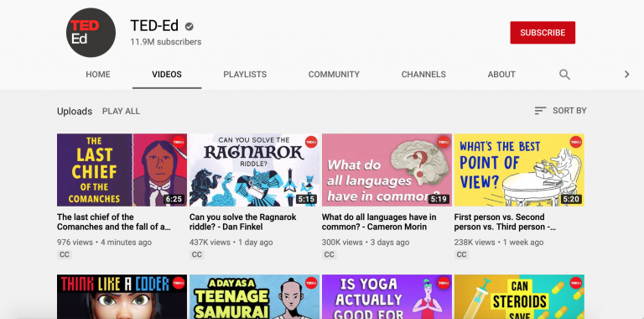The height and width of the screenshot is (319, 644).
Task: Open Last Chief of the Comanches thumbnail
Action: coord(122,170)
